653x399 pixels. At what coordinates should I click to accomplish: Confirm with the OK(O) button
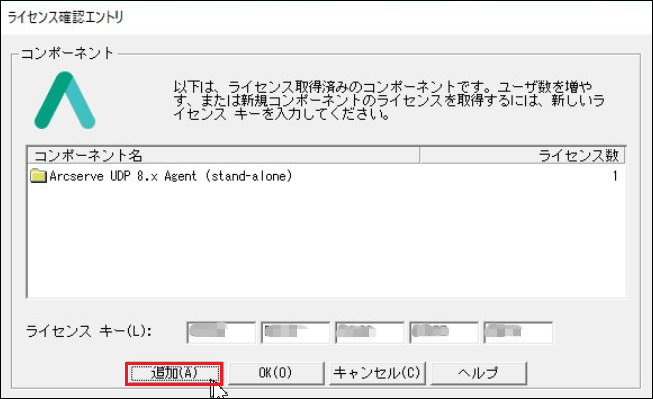(276, 373)
